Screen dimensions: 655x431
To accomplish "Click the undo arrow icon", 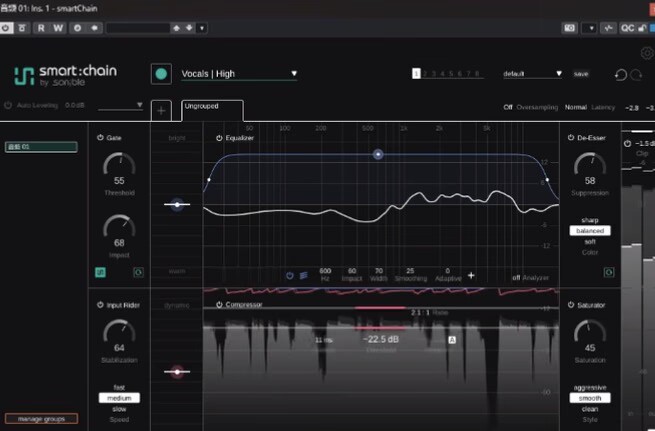I will click(621, 75).
